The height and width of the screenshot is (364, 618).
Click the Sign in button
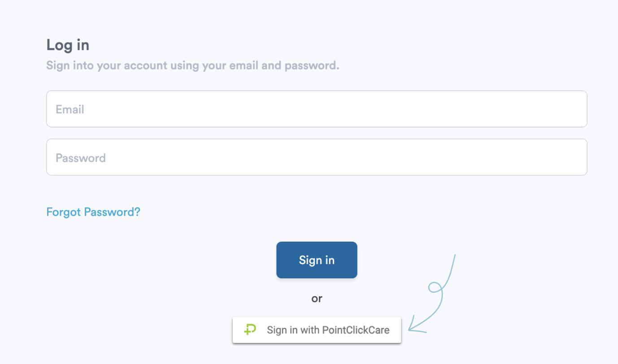pos(317,260)
